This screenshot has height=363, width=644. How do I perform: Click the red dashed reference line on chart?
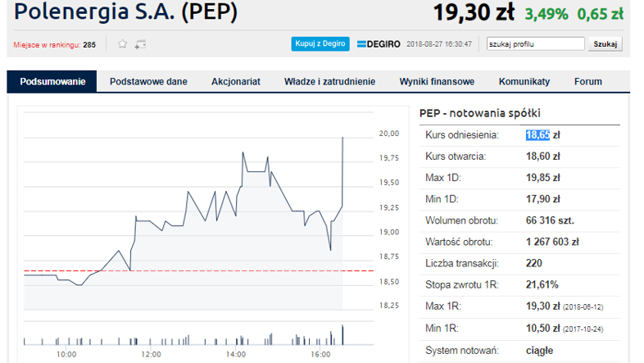199,271
